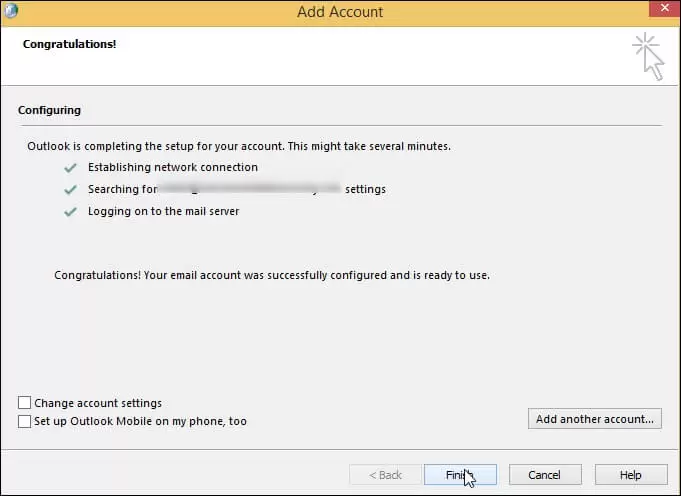Click the grayed-out Back button
The height and width of the screenshot is (496, 681).
385,475
